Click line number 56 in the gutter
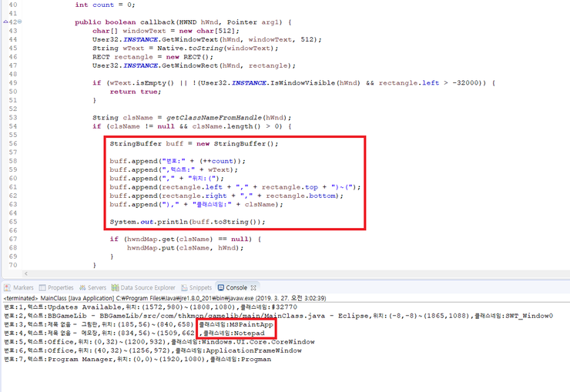 tap(11, 144)
